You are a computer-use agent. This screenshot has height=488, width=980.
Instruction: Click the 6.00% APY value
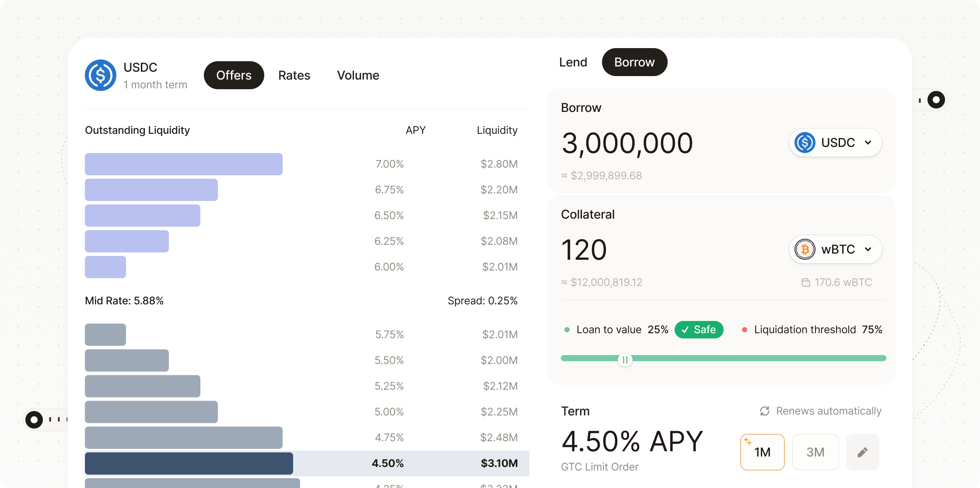tap(389, 267)
